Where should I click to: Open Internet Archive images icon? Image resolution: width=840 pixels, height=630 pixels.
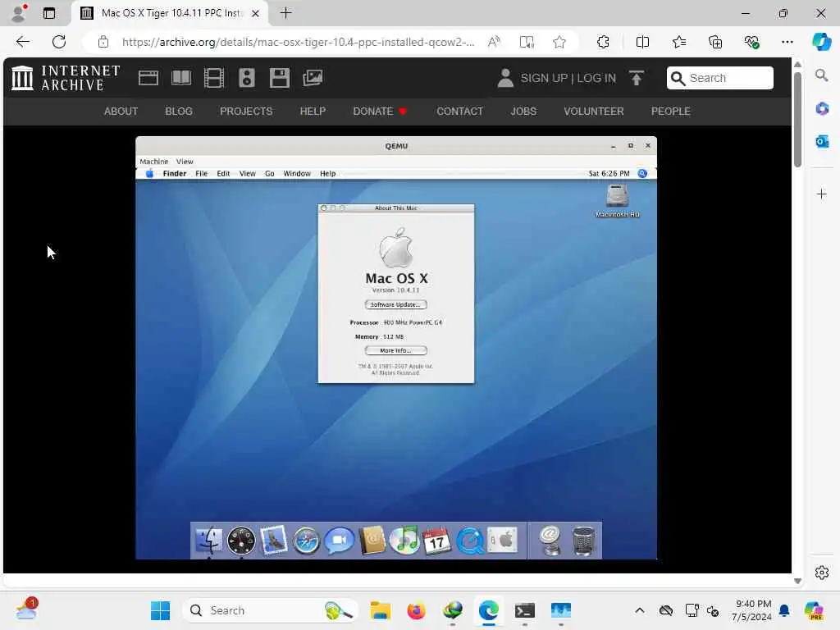click(x=313, y=78)
